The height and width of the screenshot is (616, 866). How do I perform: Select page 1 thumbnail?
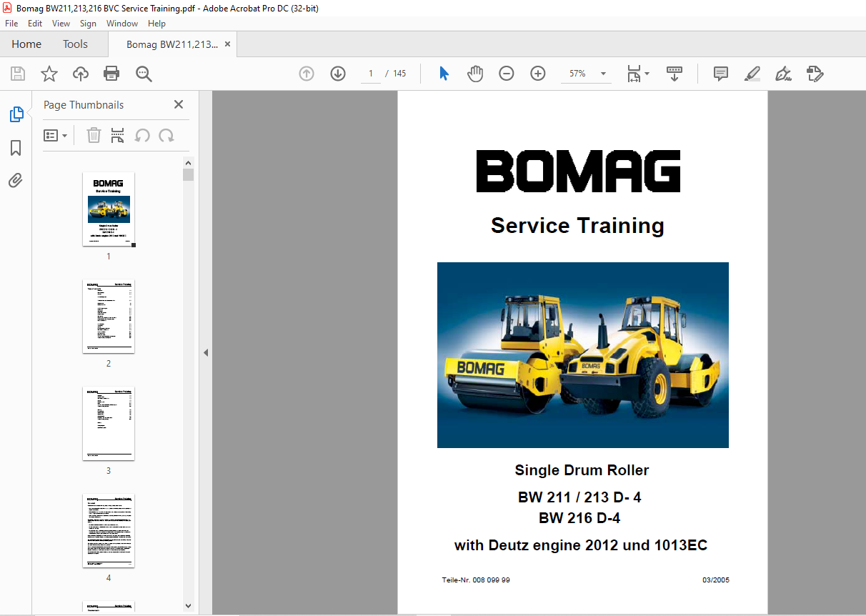click(109, 209)
